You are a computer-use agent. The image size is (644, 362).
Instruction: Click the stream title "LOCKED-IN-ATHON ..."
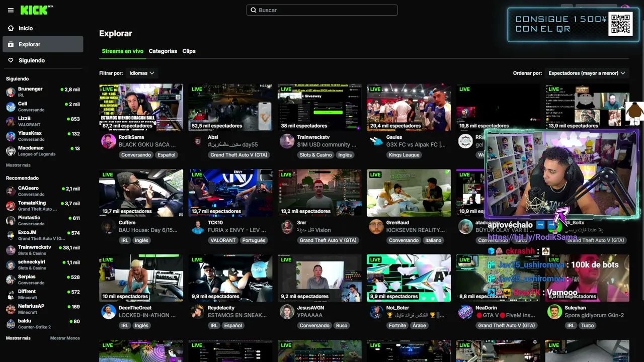coord(147,315)
